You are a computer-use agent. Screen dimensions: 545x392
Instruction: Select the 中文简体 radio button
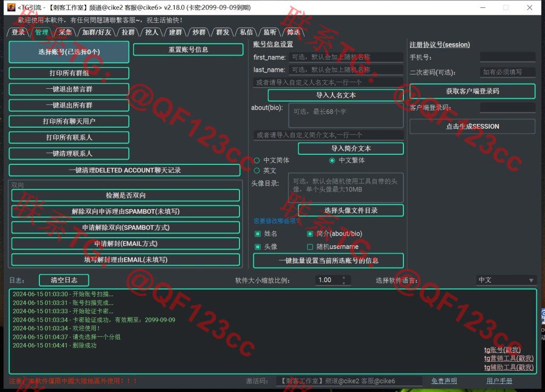pos(272,160)
